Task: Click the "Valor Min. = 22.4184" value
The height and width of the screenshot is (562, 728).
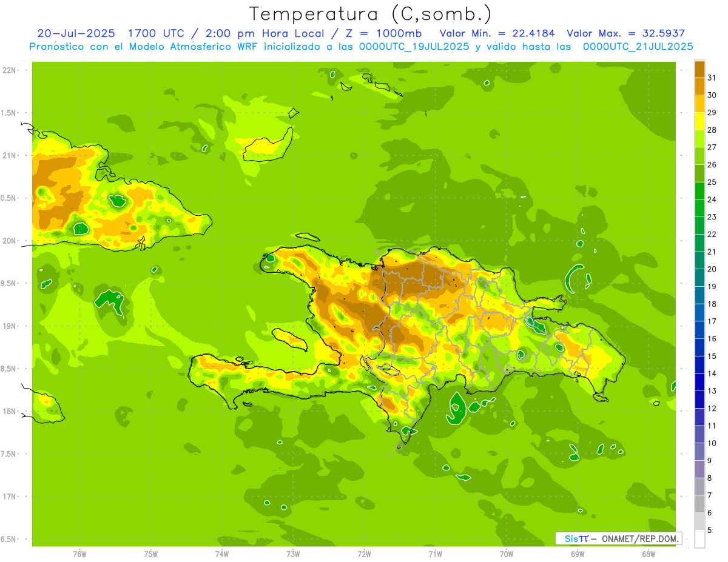Action: (497, 33)
